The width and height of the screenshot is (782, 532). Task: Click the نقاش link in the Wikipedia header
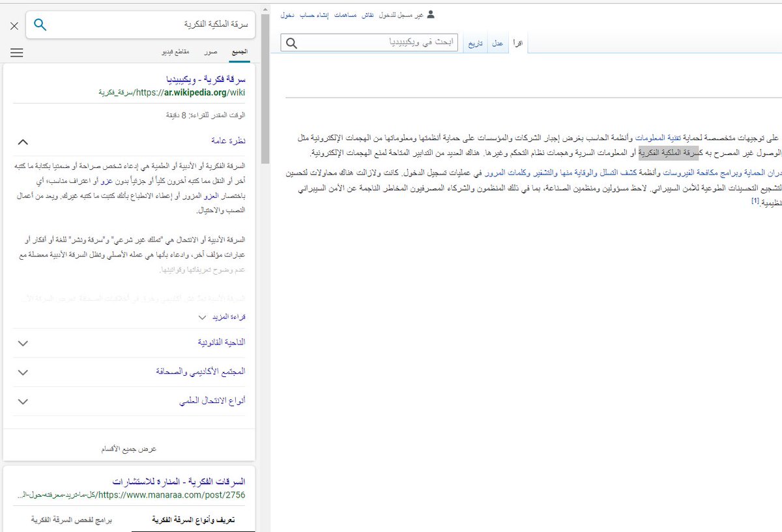click(x=368, y=14)
